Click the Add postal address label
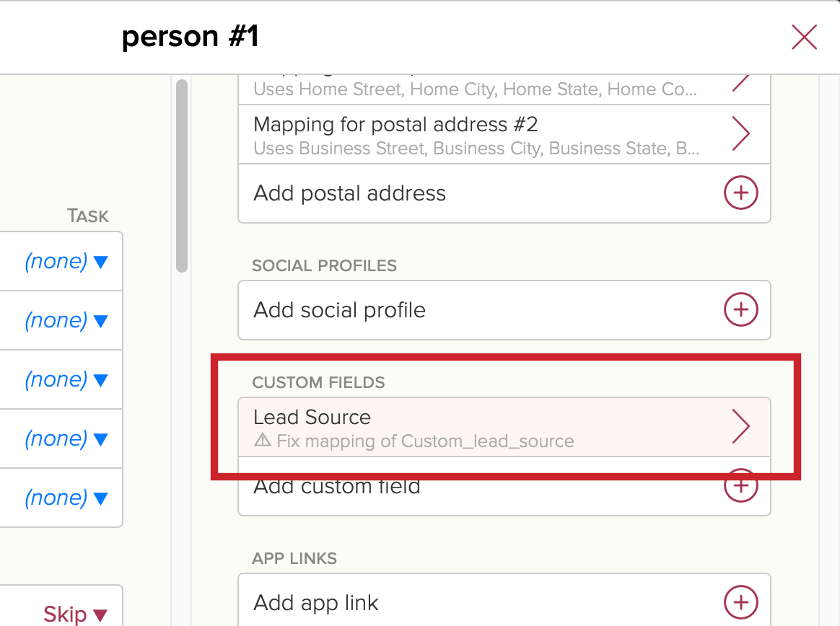The width and height of the screenshot is (840, 626). [349, 193]
